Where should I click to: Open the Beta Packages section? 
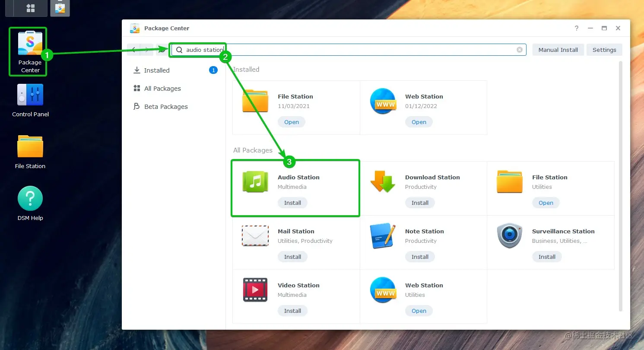[x=165, y=106]
